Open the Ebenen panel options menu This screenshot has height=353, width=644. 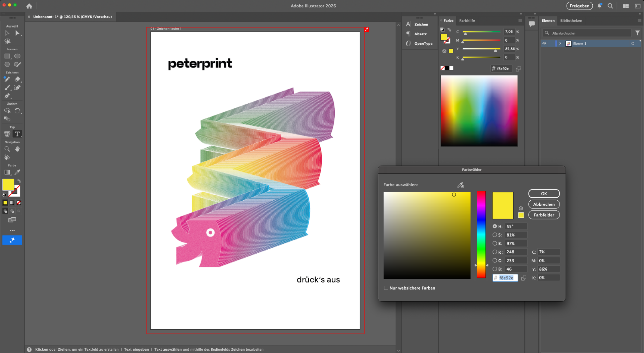pos(640,21)
